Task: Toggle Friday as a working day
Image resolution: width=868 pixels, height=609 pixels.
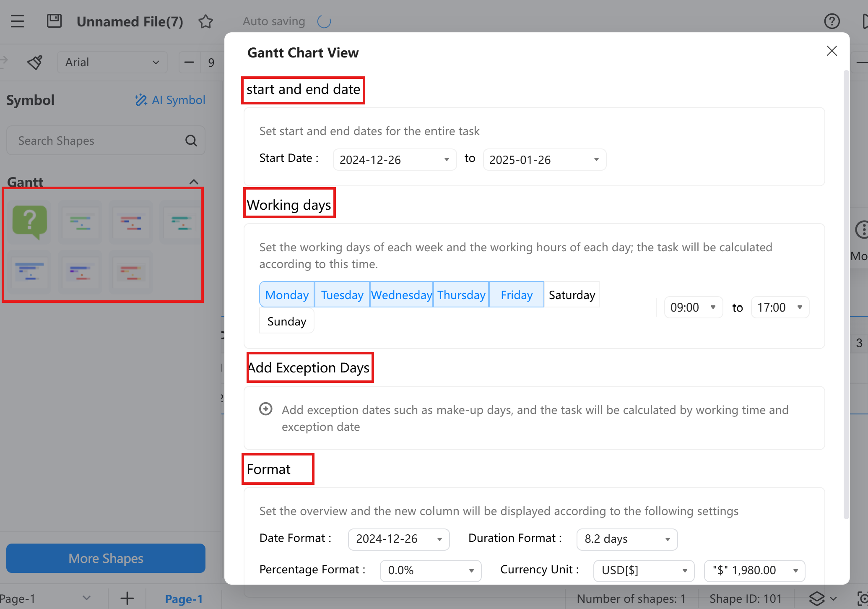Action: point(517,295)
